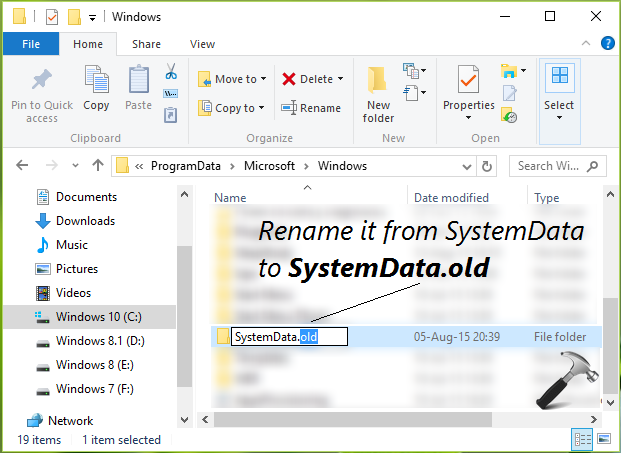Click the navigation pane scroll-down arrow
621x453 pixels.
(x=185, y=420)
